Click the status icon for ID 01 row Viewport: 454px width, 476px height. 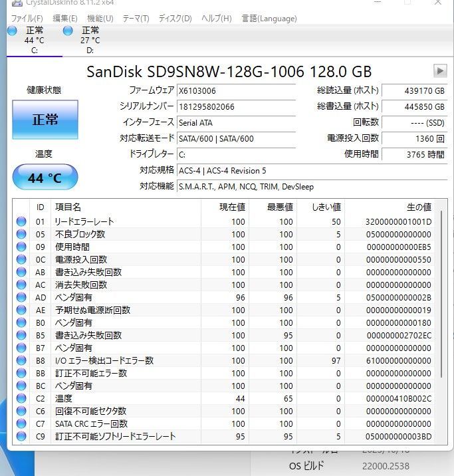click(x=21, y=221)
